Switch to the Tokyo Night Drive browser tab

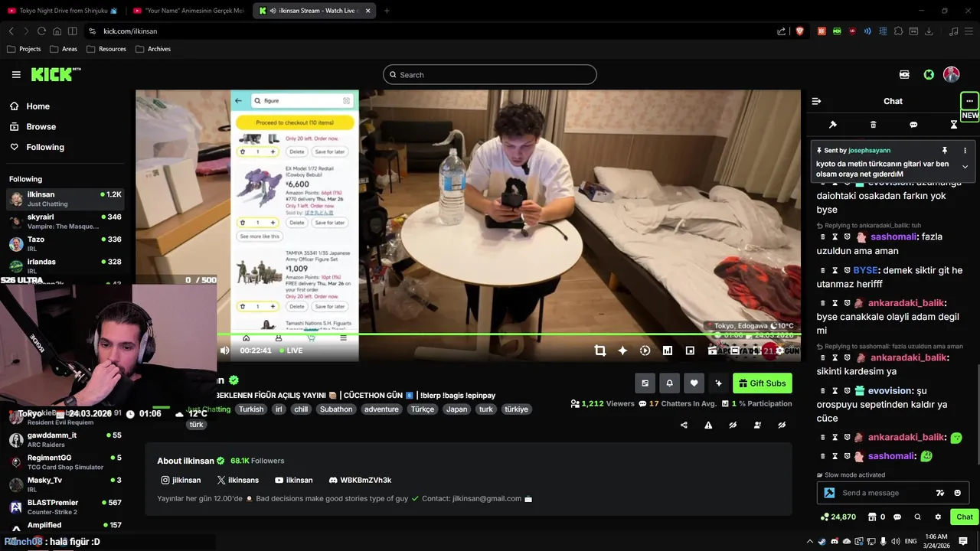pyautogui.click(x=63, y=11)
